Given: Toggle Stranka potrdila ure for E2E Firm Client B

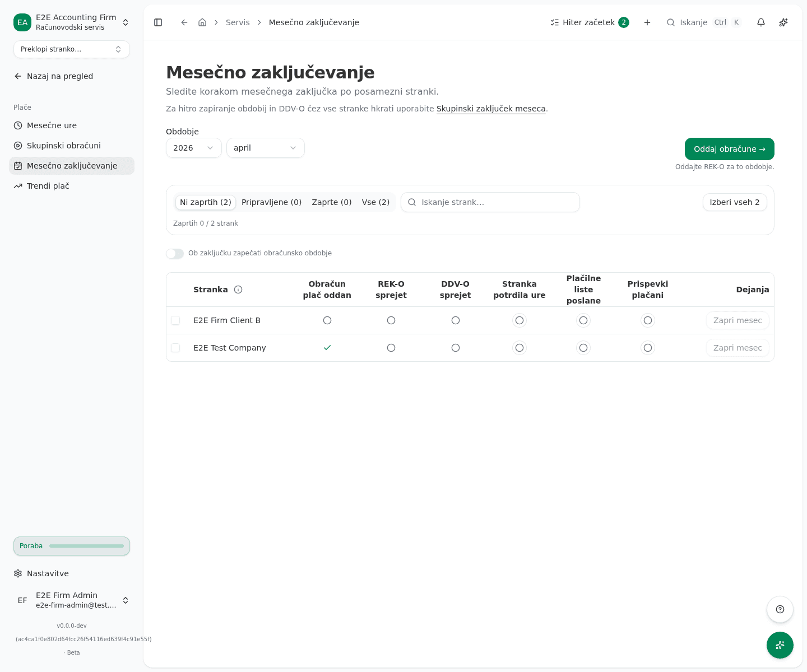Looking at the screenshot, I should pos(520,320).
